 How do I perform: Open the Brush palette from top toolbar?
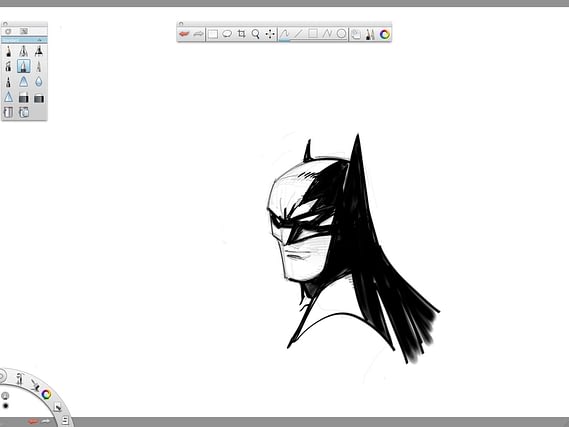point(370,34)
